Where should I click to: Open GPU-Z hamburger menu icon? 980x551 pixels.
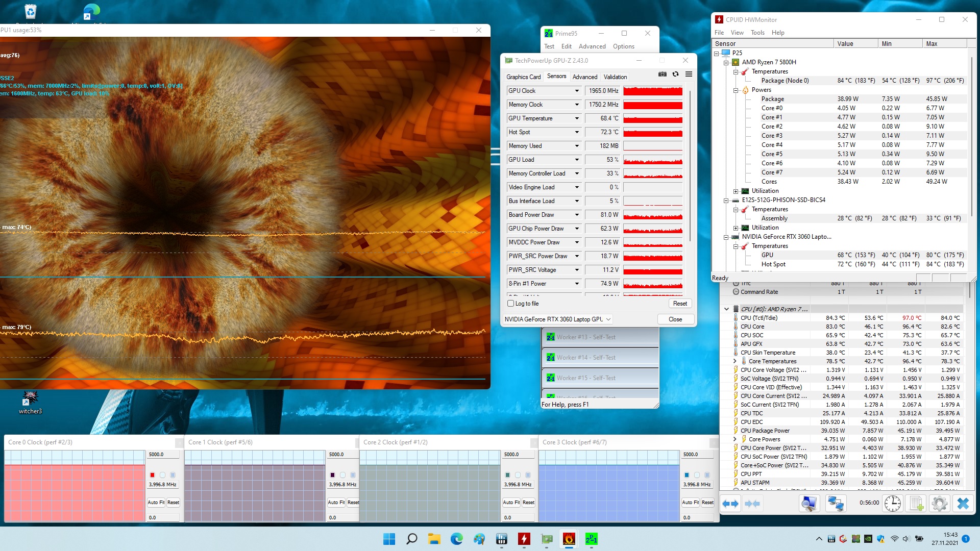tap(689, 74)
